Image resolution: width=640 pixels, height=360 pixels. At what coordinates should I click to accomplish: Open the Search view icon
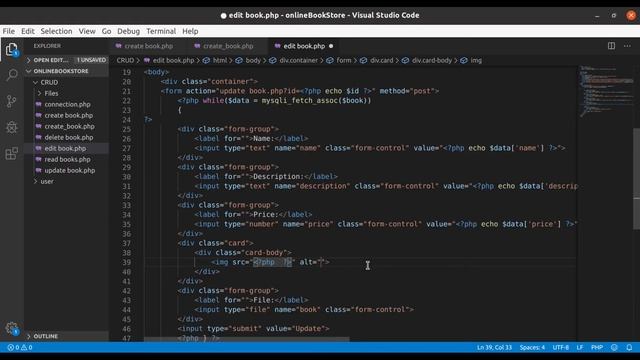click(12, 75)
